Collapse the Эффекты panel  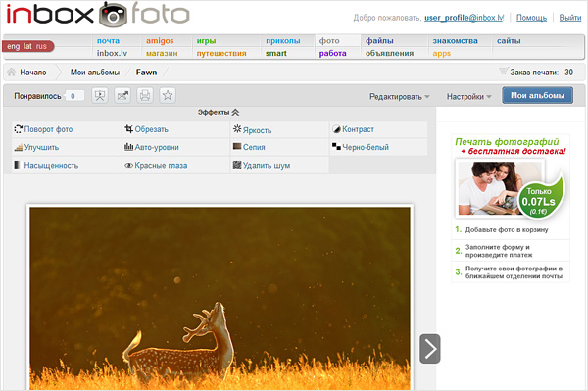point(219,112)
